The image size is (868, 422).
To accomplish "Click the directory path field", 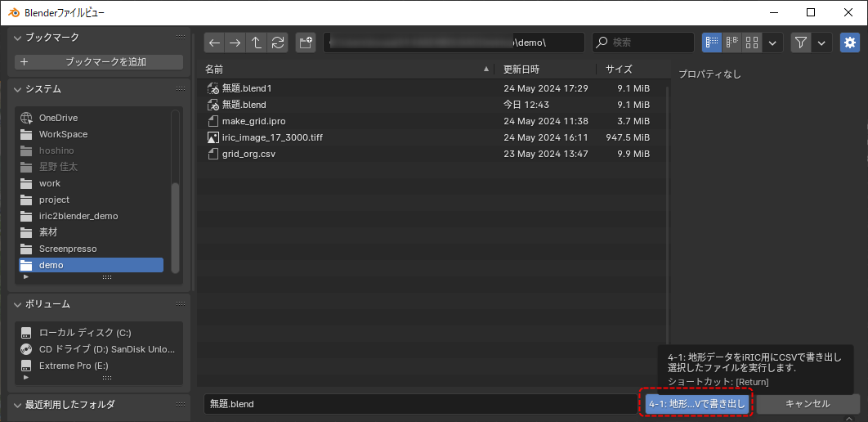I will (x=454, y=43).
